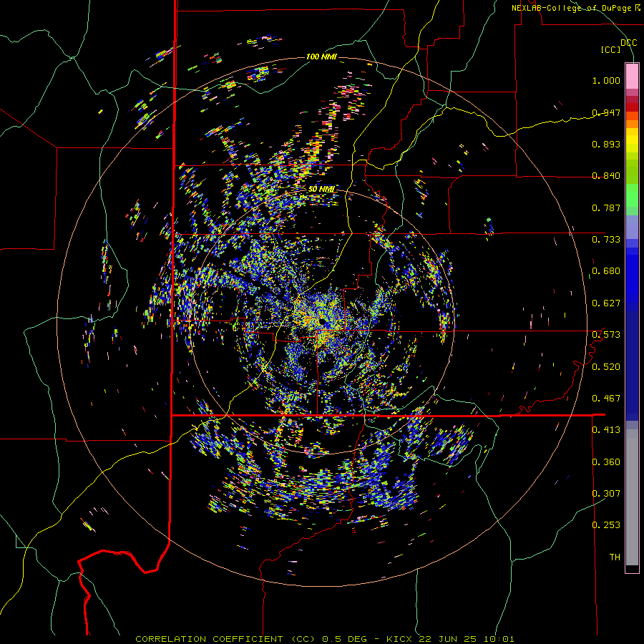Click the 0.733 scale value
Viewport: 644px width, 644px height.
click(606, 240)
